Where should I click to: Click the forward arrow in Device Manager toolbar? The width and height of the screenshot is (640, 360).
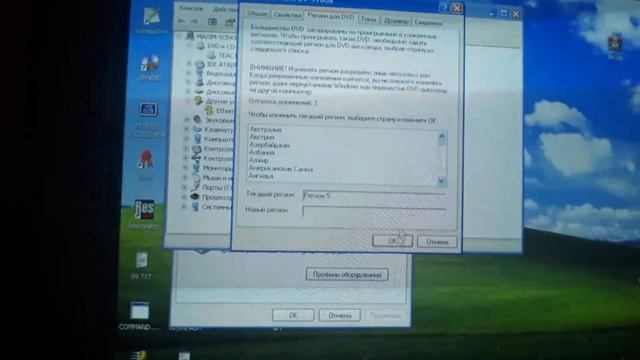[194, 21]
